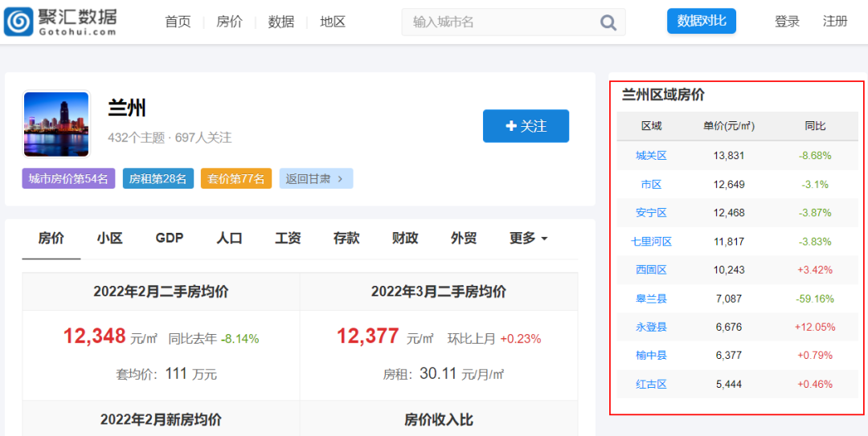This screenshot has width=868, height=436.
Task: Switch to the 外贸 tab
Action: [x=464, y=238]
